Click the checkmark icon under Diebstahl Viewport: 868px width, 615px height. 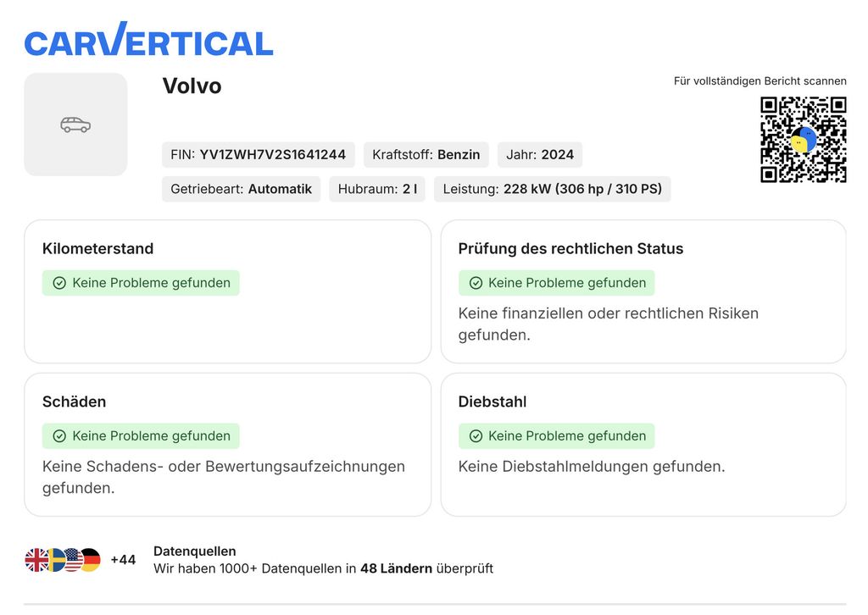pyautogui.click(x=476, y=436)
